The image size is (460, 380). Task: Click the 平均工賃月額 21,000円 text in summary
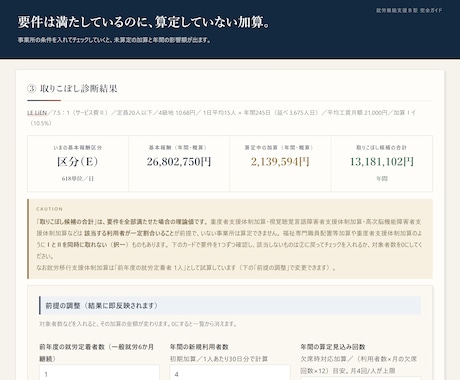click(x=357, y=113)
